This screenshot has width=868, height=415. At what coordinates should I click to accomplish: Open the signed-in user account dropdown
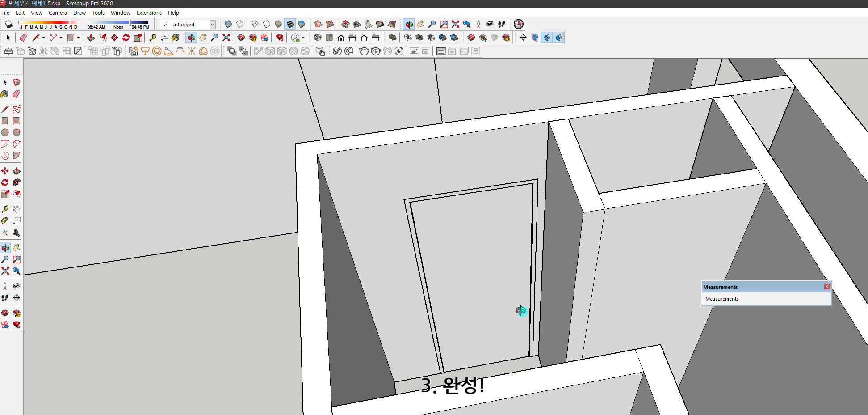click(303, 38)
